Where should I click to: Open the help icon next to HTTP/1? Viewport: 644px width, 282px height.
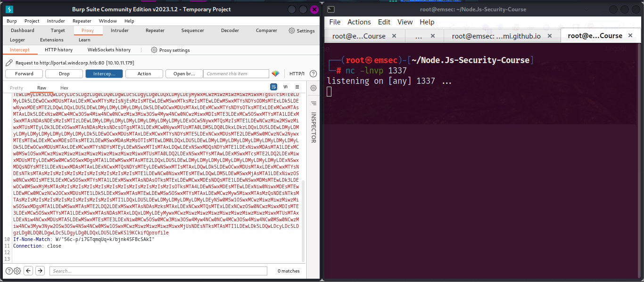(x=313, y=74)
